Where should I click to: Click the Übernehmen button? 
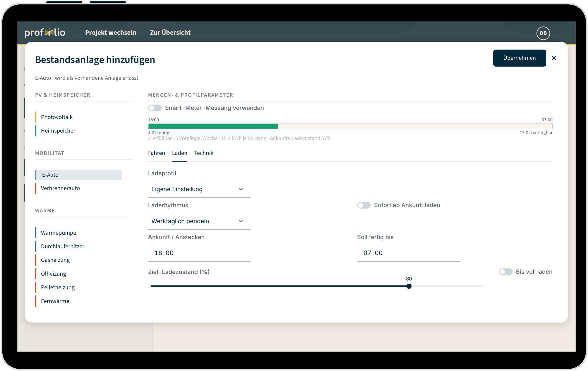pyautogui.click(x=519, y=58)
